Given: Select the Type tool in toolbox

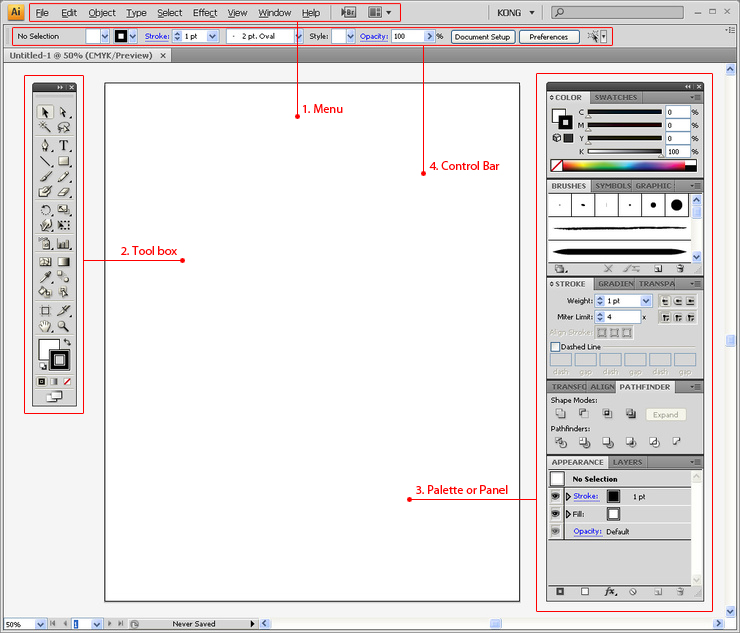Looking at the screenshot, I should click(x=64, y=145).
